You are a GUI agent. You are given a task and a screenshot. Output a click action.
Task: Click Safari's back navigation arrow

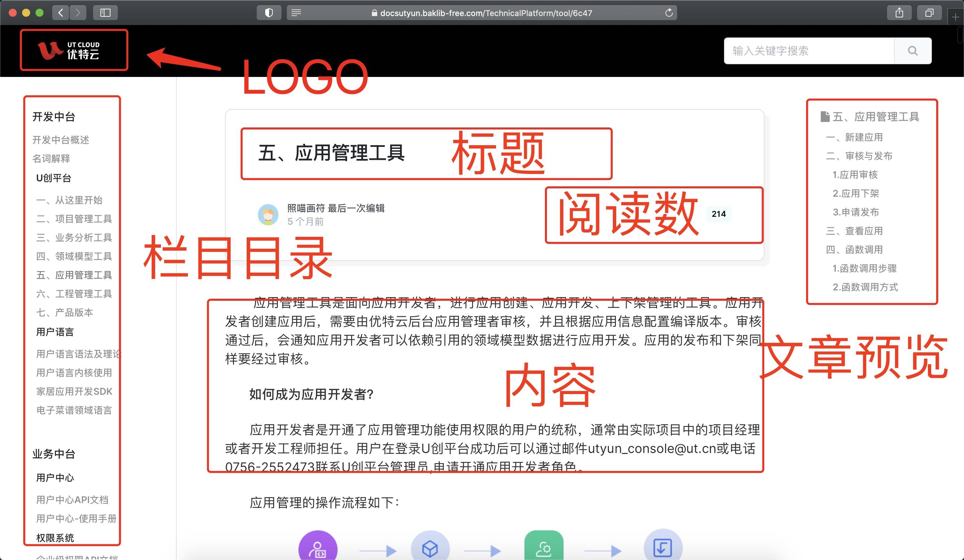[61, 13]
